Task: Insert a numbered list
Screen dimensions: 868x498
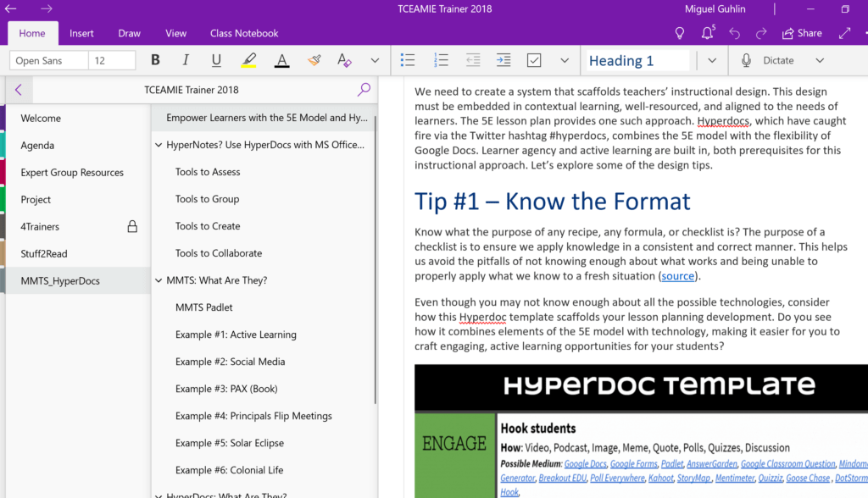Action: click(441, 60)
